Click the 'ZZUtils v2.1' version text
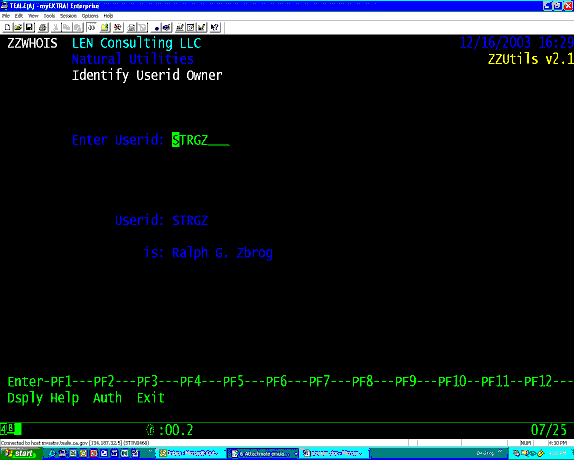 point(531,59)
